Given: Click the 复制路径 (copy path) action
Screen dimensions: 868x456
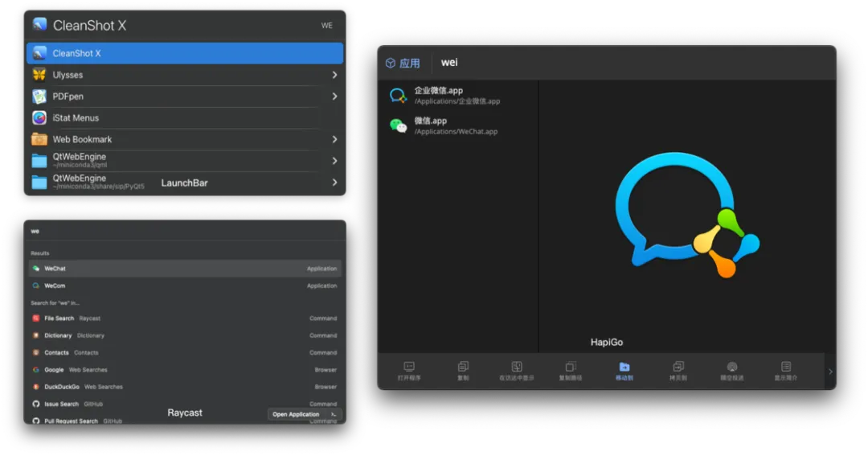Looking at the screenshot, I should click(571, 371).
